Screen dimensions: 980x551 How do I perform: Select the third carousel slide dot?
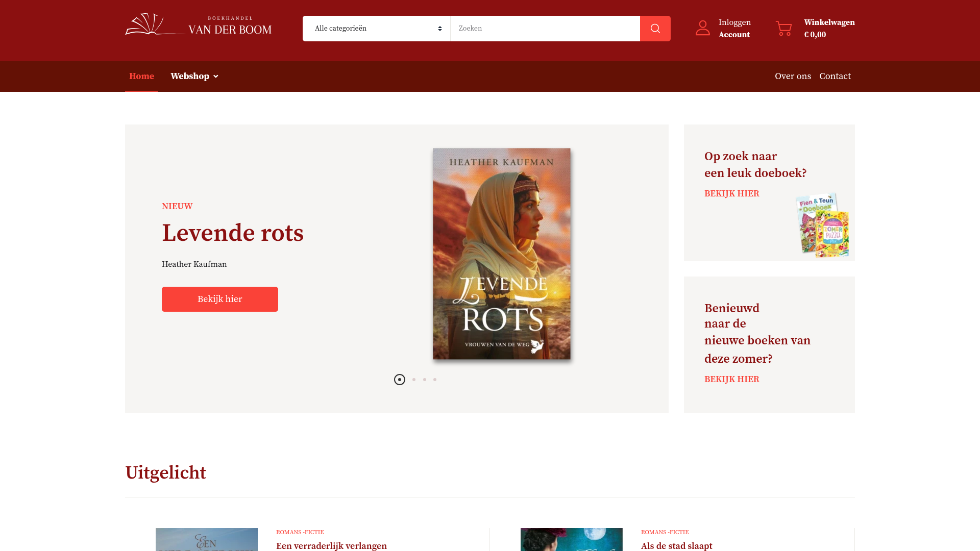(425, 380)
